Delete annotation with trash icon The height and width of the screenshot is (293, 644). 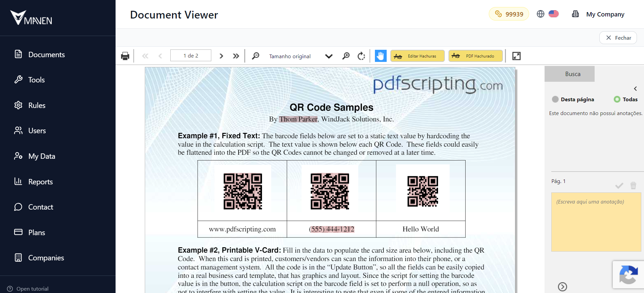[x=633, y=185]
